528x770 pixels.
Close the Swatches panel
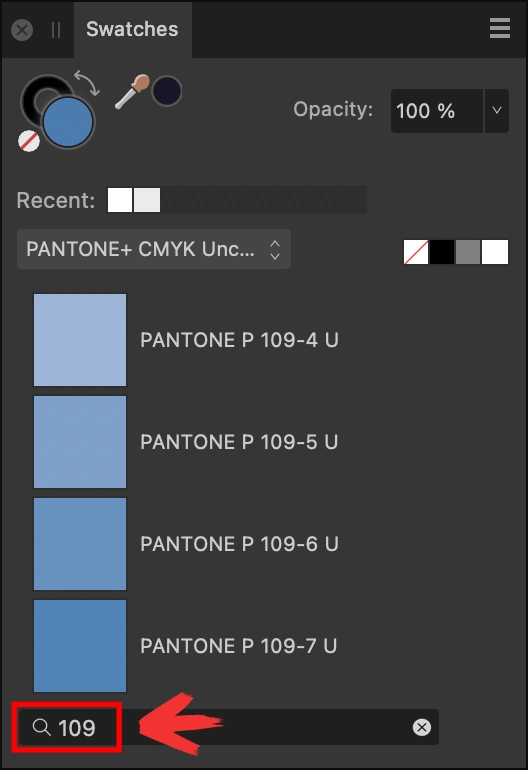pyautogui.click(x=22, y=30)
